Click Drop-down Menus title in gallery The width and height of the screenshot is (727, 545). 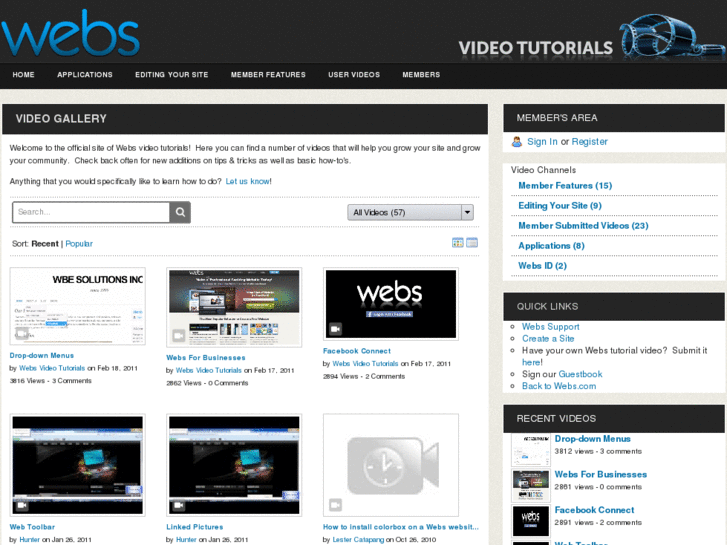pyautogui.click(x=42, y=355)
